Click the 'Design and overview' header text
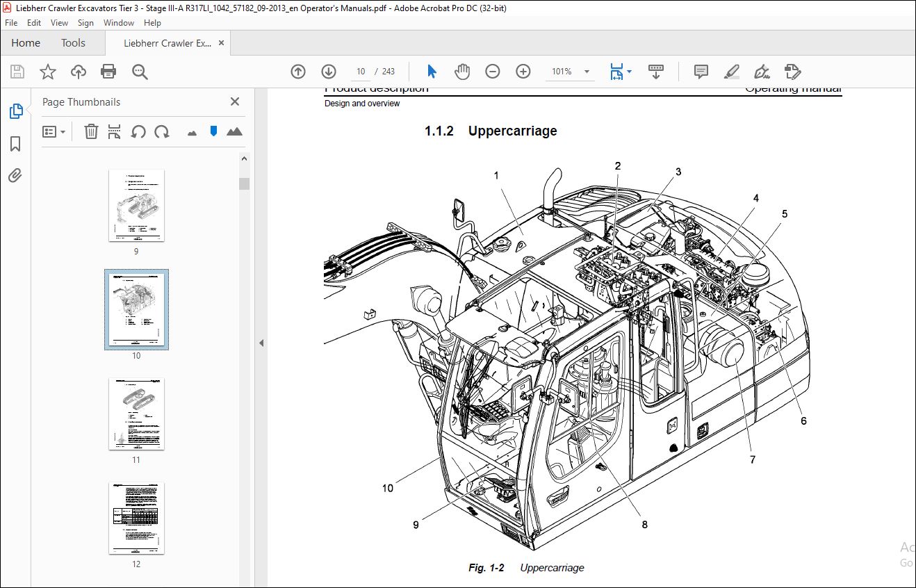The width and height of the screenshot is (916, 588). click(362, 104)
